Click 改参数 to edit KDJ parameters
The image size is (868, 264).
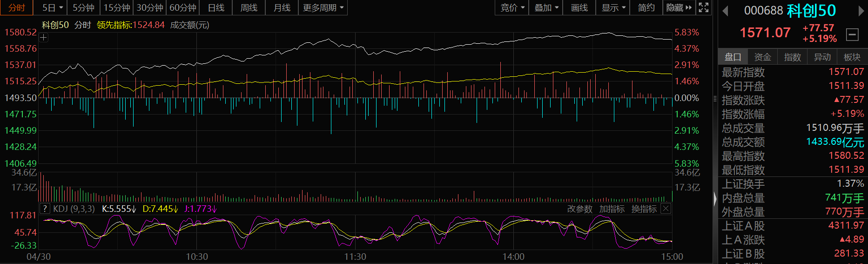point(579,209)
